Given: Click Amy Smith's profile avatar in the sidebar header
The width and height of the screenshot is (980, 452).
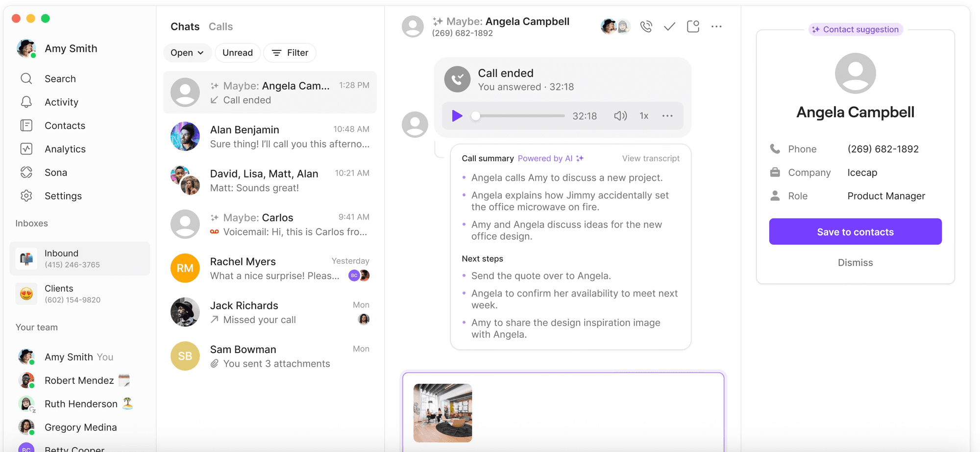Looking at the screenshot, I should pyautogui.click(x=26, y=49).
